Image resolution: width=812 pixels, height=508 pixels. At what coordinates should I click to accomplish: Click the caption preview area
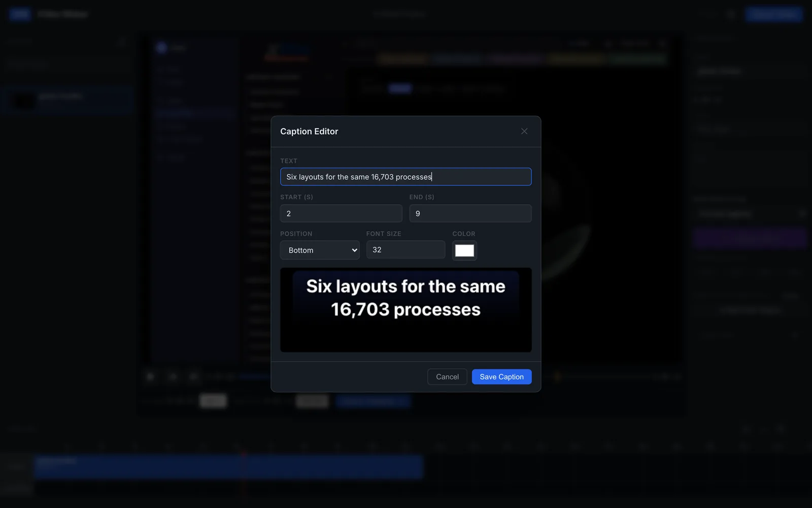[x=405, y=310]
